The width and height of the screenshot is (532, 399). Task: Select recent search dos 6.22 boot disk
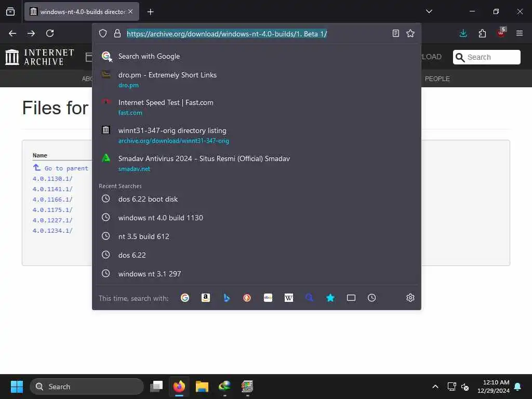(x=257, y=199)
